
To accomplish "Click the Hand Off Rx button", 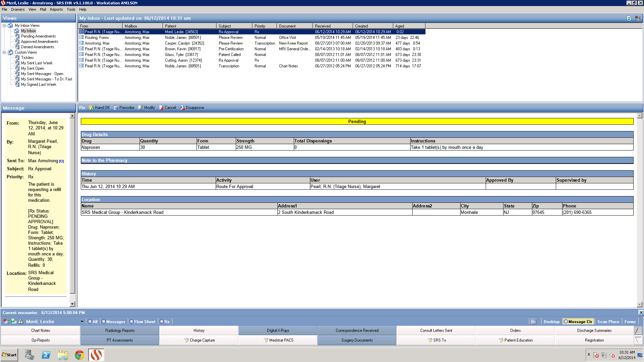I will pyautogui.click(x=99, y=108).
